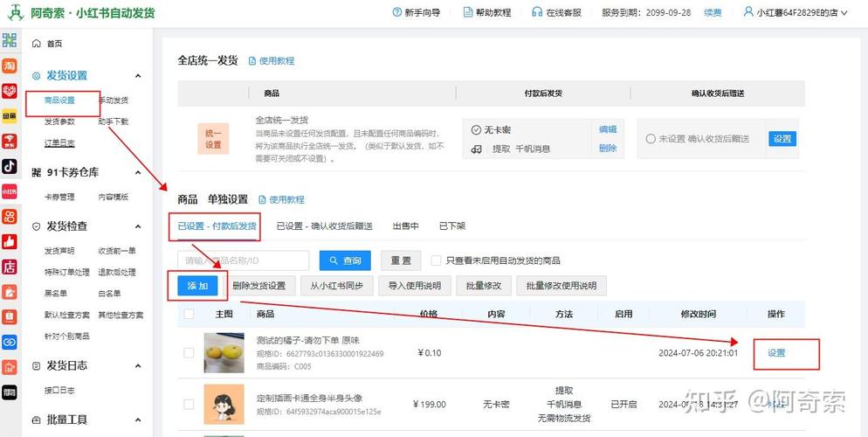Click the 重置 button

(401, 260)
